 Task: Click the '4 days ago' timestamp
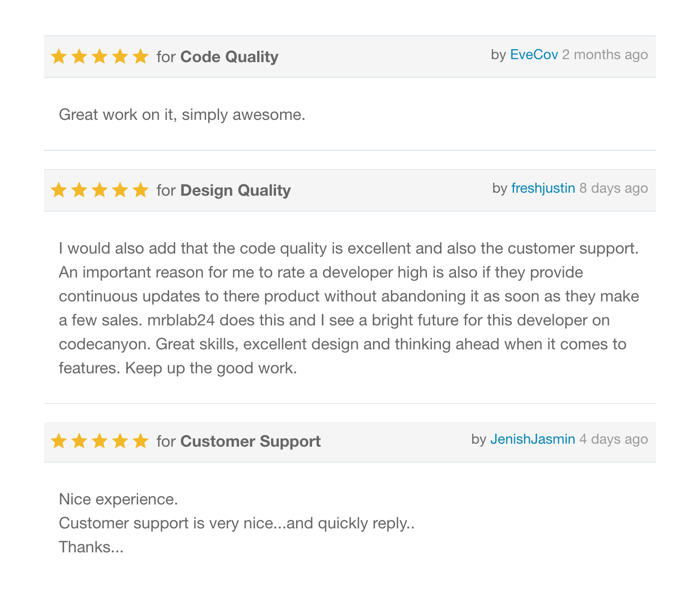tap(613, 439)
